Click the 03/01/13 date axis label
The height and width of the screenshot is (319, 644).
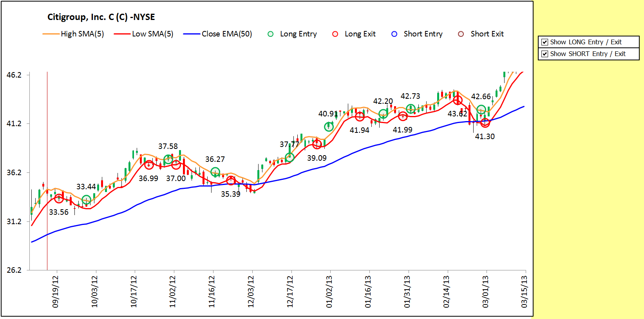[485, 292]
